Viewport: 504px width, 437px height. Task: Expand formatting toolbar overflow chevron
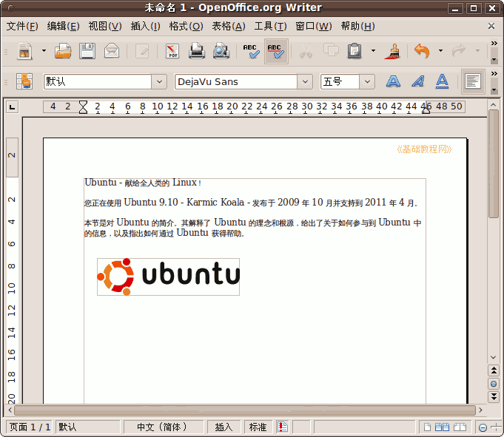tap(494, 74)
